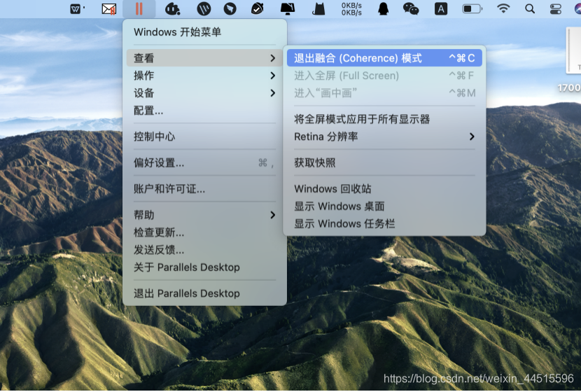This screenshot has width=581, height=392.
Task: Open 偏好设置... menu item
Action: pyautogui.click(x=204, y=162)
